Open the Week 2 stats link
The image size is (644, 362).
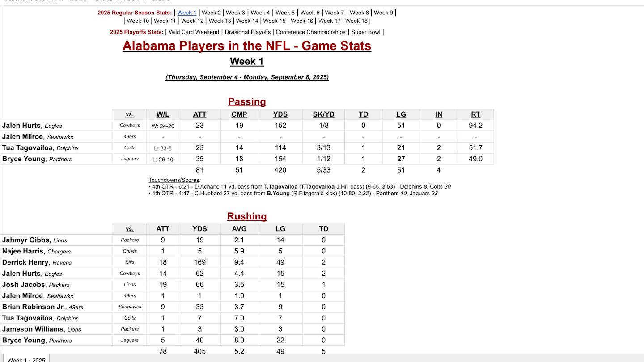pyautogui.click(x=211, y=13)
